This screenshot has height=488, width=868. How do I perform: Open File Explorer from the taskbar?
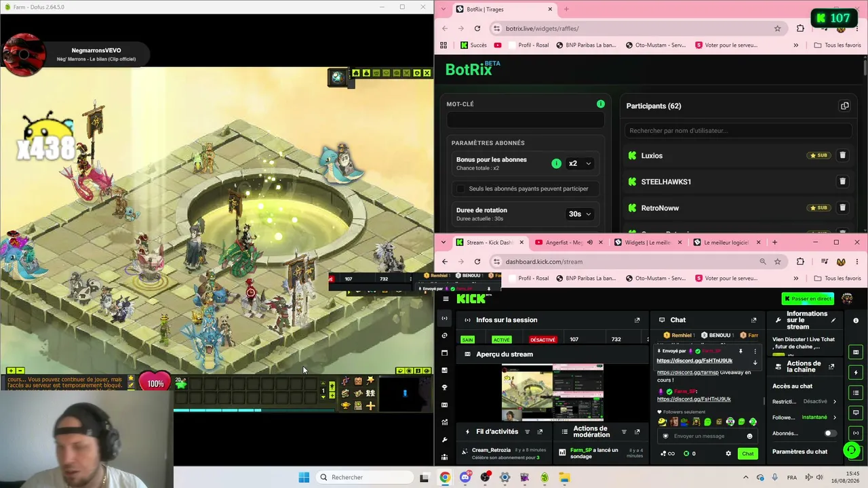point(564,477)
